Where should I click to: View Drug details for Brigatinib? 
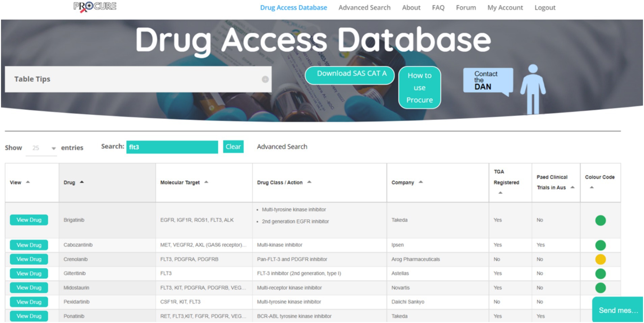click(x=29, y=220)
